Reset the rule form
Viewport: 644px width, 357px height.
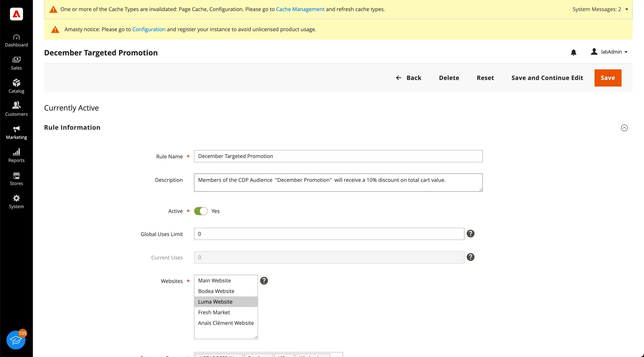pyautogui.click(x=485, y=78)
